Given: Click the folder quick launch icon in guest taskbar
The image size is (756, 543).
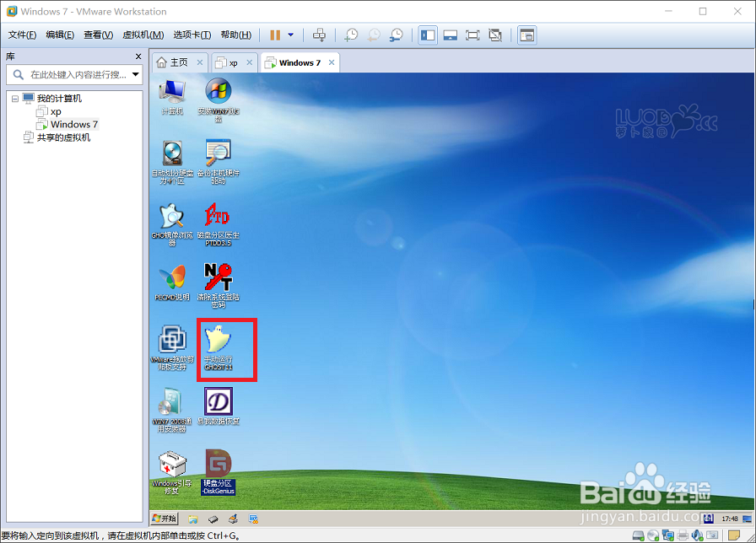Looking at the screenshot, I should [x=193, y=519].
